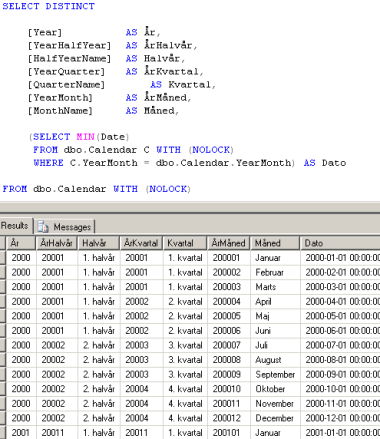Click the MIN function in the subquery
Image resolution: width=380 pixels, height=439 pixels.
(x=85, y=137)
